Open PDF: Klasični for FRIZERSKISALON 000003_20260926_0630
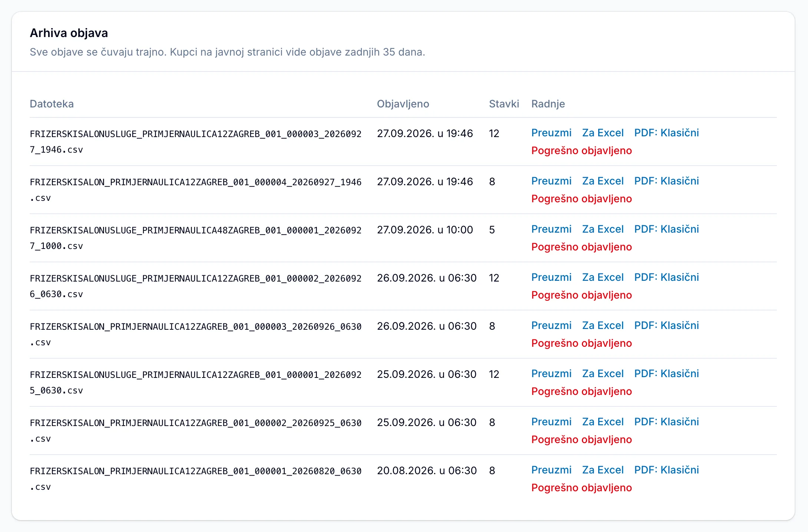 pyautogui.click(x=666, y=325)
